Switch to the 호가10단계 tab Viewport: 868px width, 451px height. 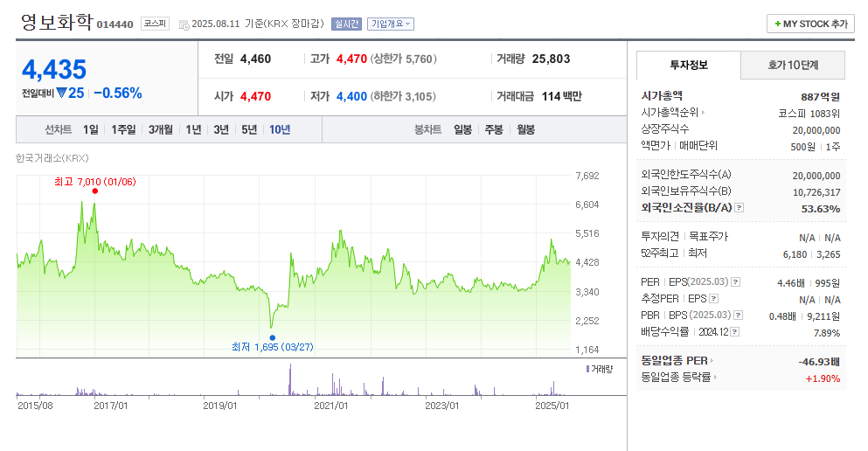[x=793, y=66]
